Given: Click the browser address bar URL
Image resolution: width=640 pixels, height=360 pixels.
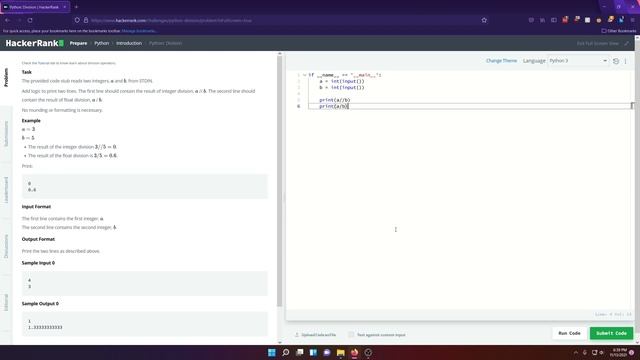Looking at the screenshot, I should [x=171, y=20].
